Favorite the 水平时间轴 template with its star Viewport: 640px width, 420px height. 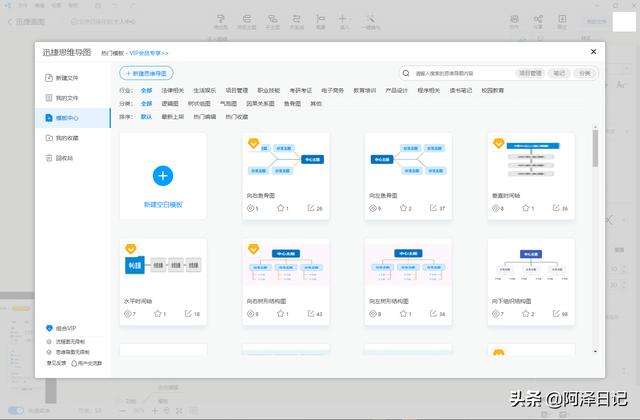pyautogui.click(x=158, y=313)
